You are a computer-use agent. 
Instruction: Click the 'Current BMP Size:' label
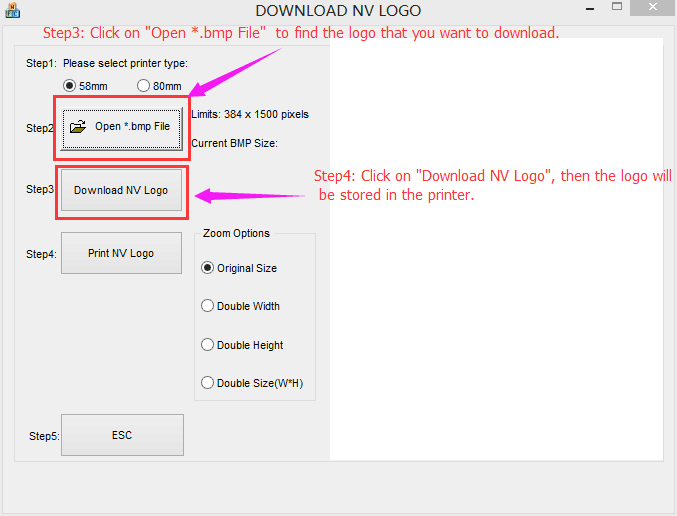(234, 143)
